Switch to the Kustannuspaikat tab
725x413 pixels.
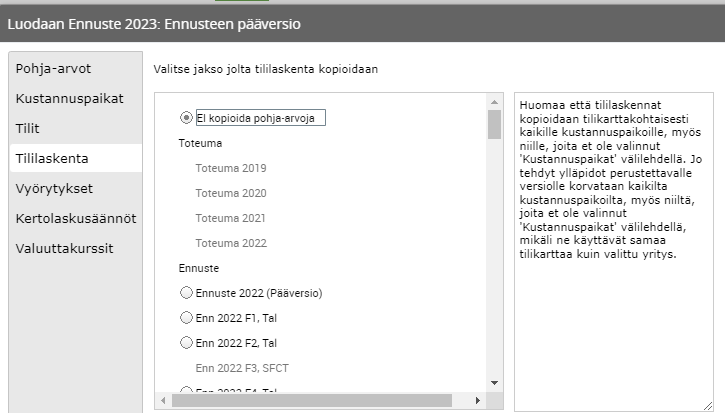tap(68, 99)
